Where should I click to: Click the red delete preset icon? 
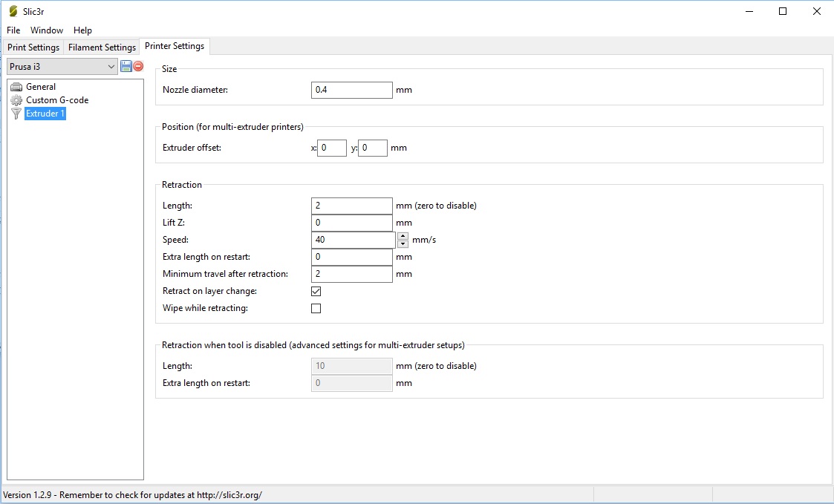pyautogui.click(x=138, y=67)
